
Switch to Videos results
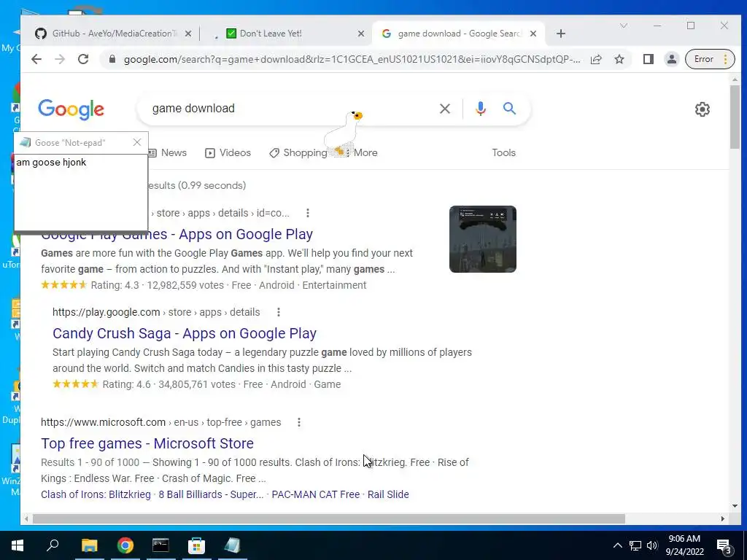[x=228, y=153]
